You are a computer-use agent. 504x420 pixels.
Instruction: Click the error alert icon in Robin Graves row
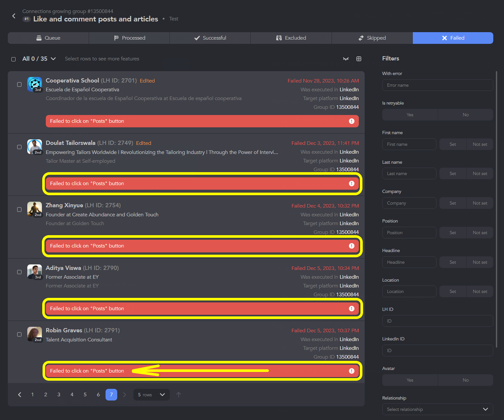point(351,371)
